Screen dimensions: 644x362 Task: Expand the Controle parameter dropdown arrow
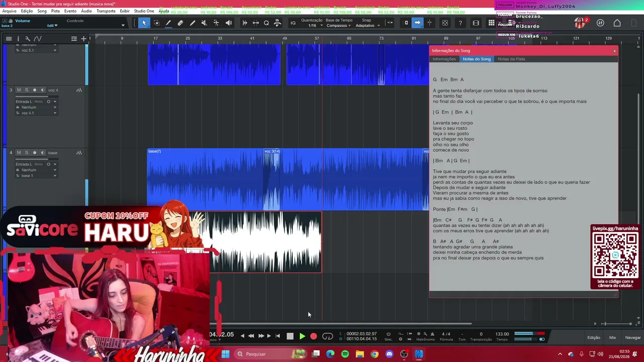(123, 25)
